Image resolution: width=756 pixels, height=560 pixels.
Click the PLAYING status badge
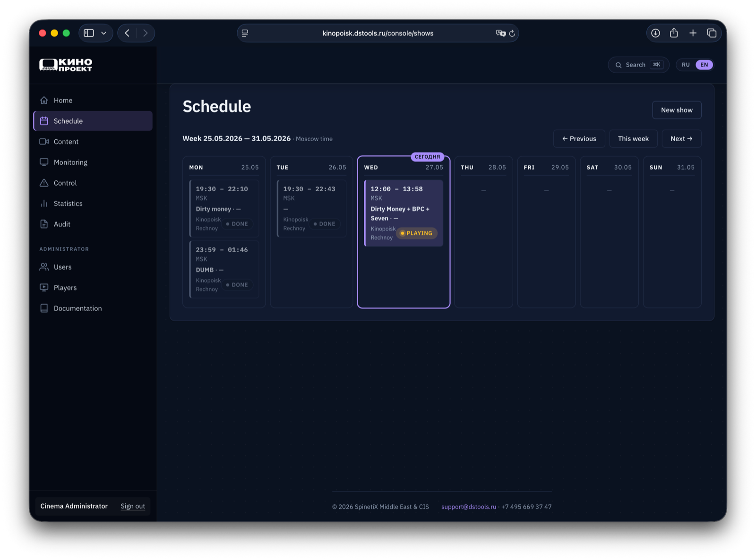click(x=416, y=233)
